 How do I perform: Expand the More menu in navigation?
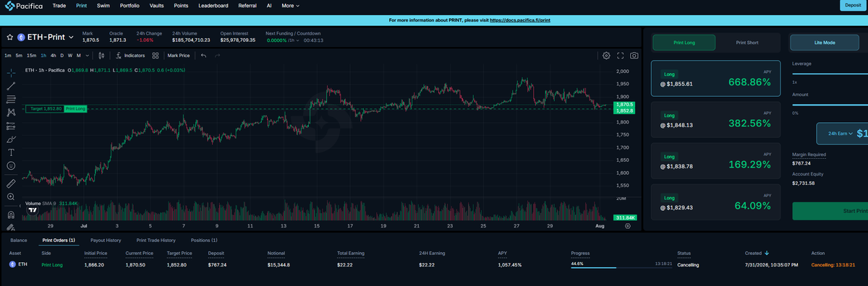point(290,5)
